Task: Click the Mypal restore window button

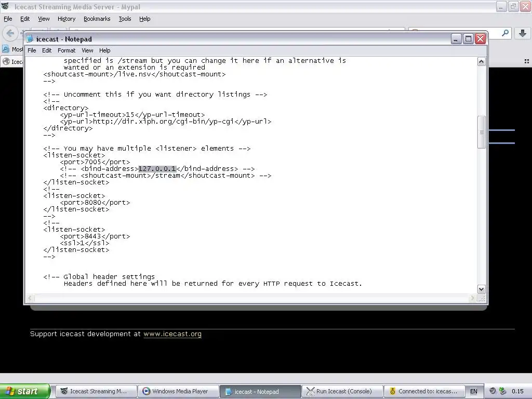Action: 513,6
